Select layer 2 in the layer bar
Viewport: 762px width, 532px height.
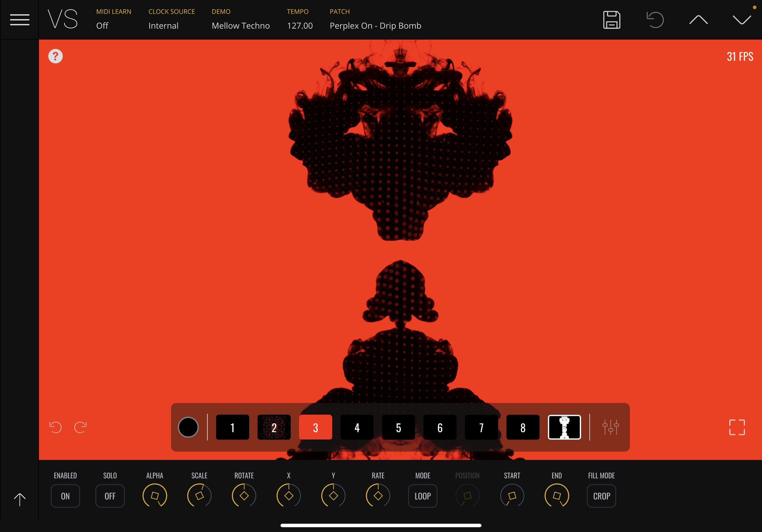(x=274, y=427)
